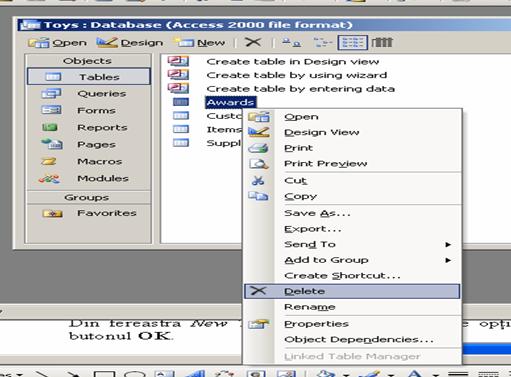Click the Design button in database toolbar
The image size is (511, 377).
point(130,43)
